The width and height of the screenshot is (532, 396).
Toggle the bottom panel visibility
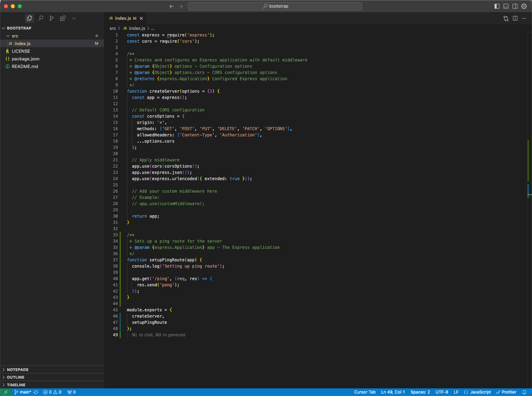coord(506,6)
